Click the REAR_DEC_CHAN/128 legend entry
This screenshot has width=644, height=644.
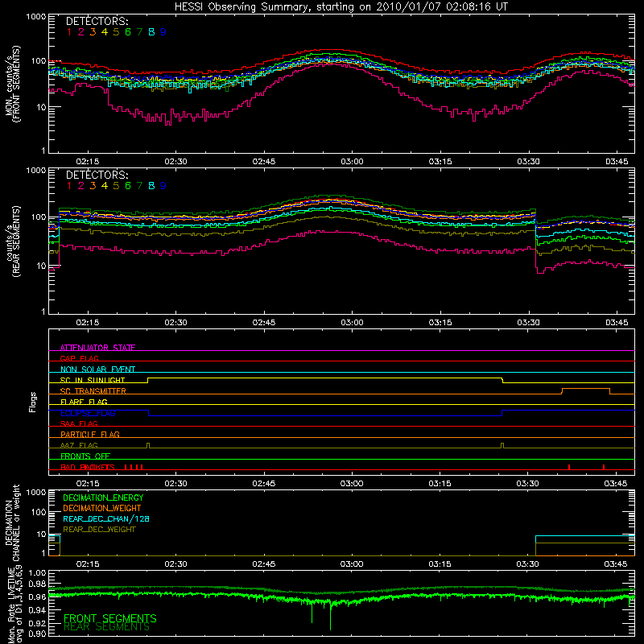[106, 518]
